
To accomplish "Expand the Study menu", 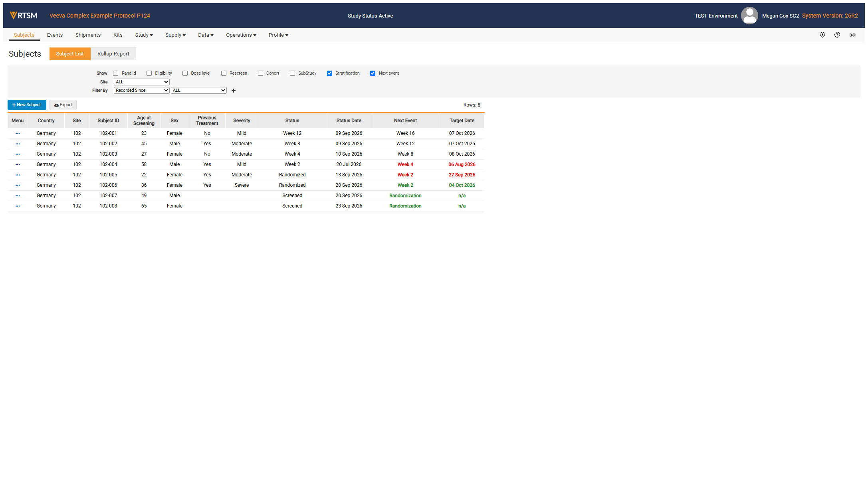I will click(x=144, y=35).
